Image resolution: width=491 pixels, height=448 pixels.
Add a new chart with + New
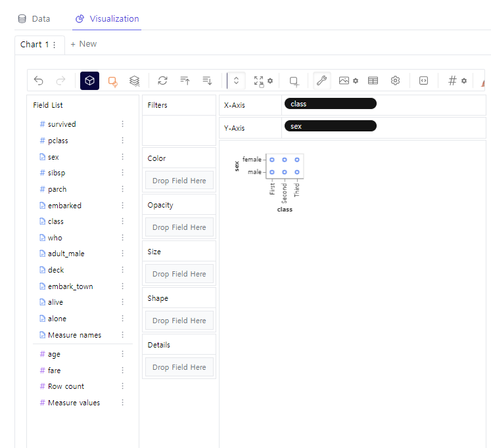[83, 44]
